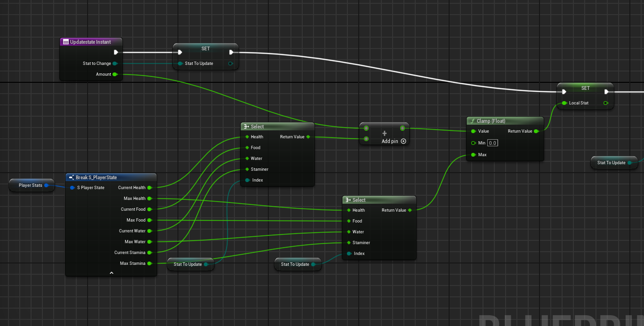Click the S Player State input pin
Screen dimensions: 644x326
click(72, 188)
